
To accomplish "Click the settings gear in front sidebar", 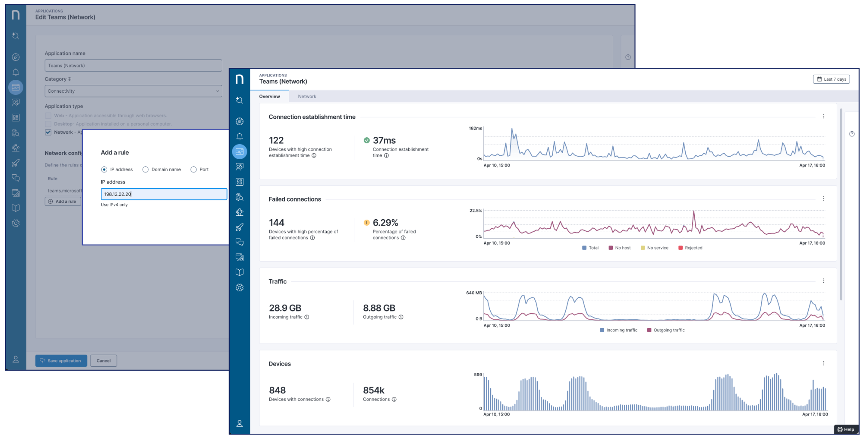I will (239, 288).
